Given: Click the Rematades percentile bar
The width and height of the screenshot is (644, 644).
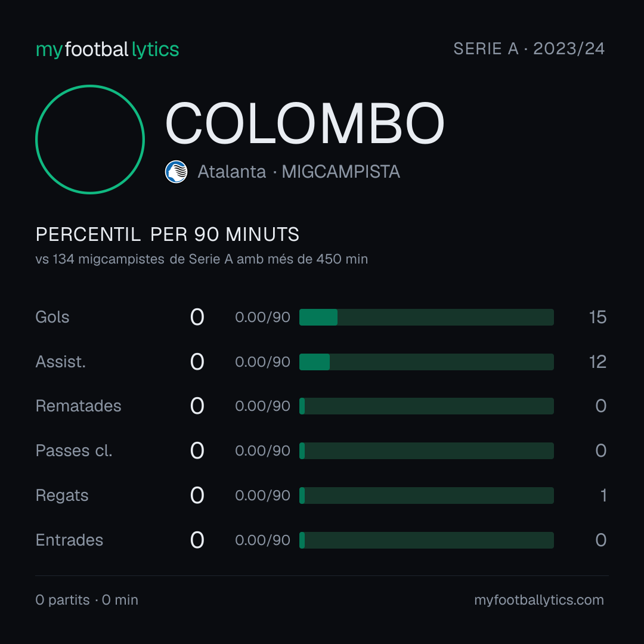Looking at the screenshot, I should (426, 406).
